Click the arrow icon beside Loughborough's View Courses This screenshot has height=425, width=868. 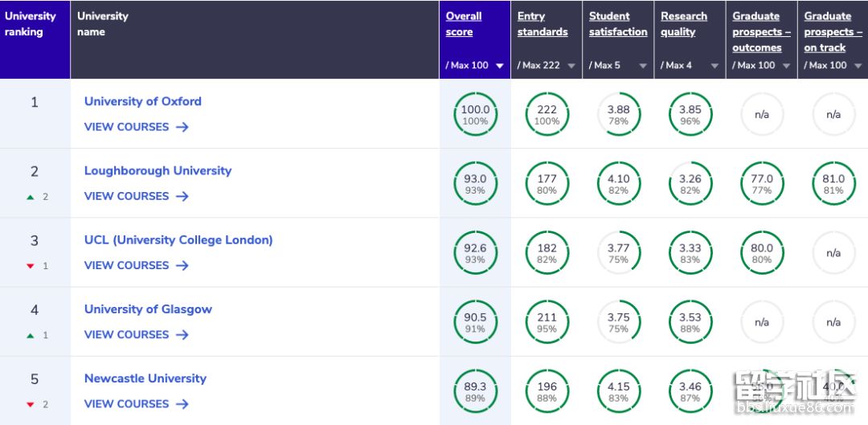[182, 196]
